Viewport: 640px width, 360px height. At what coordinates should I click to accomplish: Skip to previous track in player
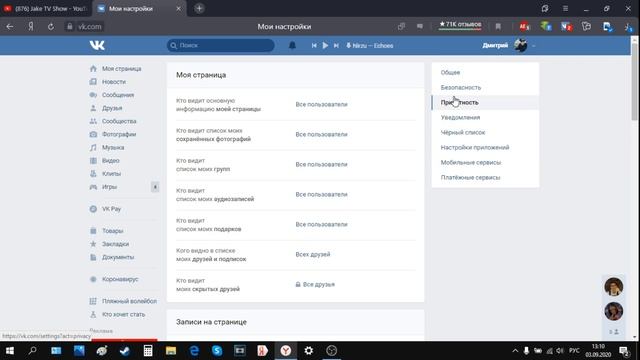[314, 45]
